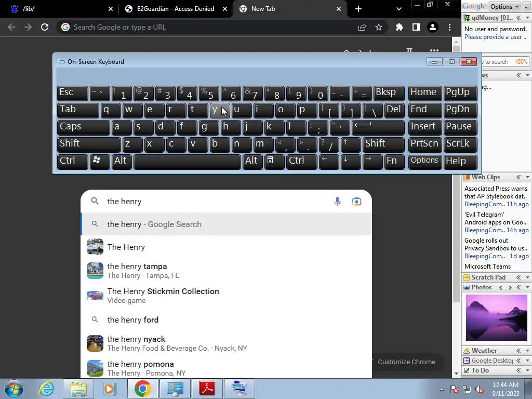Open the Extensions puzzle icon

pyautogui.click(x=400, y=27)
